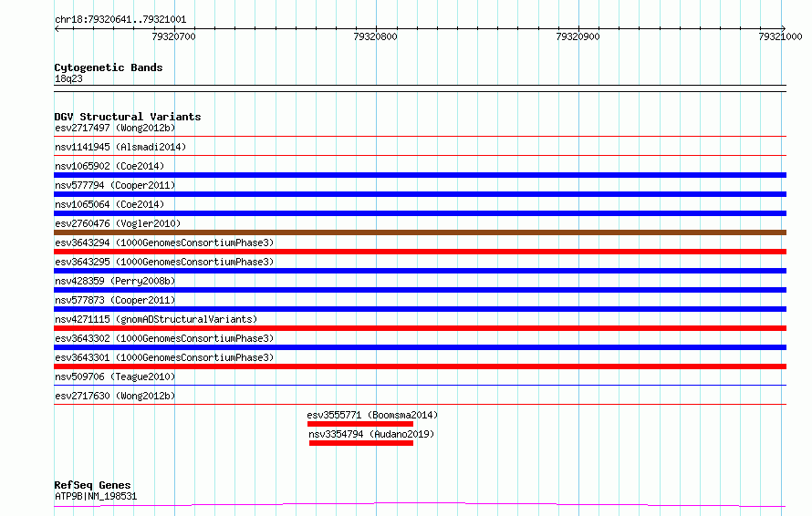
Task: Click the nsv3354794 (Audano2019) label
Action: coord(371,434)
